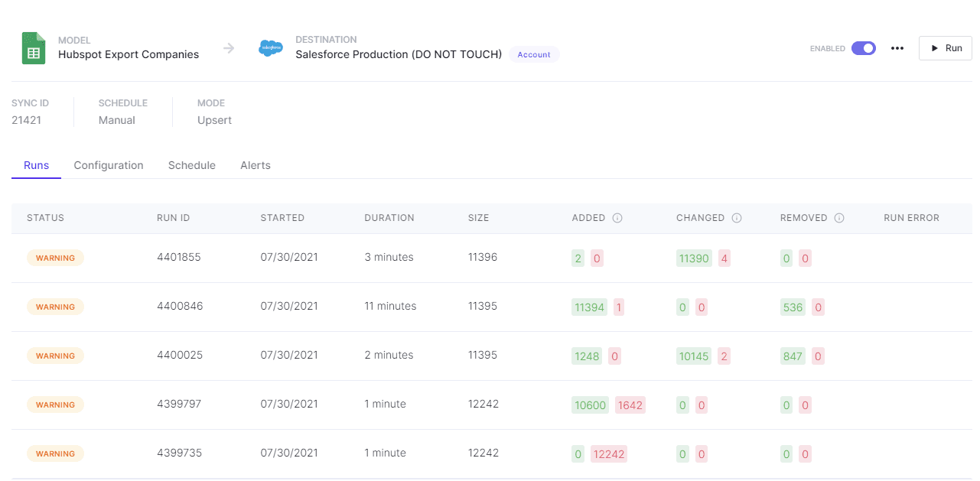
Task: Click the info icon next to REMOVED
Action: 839,218
